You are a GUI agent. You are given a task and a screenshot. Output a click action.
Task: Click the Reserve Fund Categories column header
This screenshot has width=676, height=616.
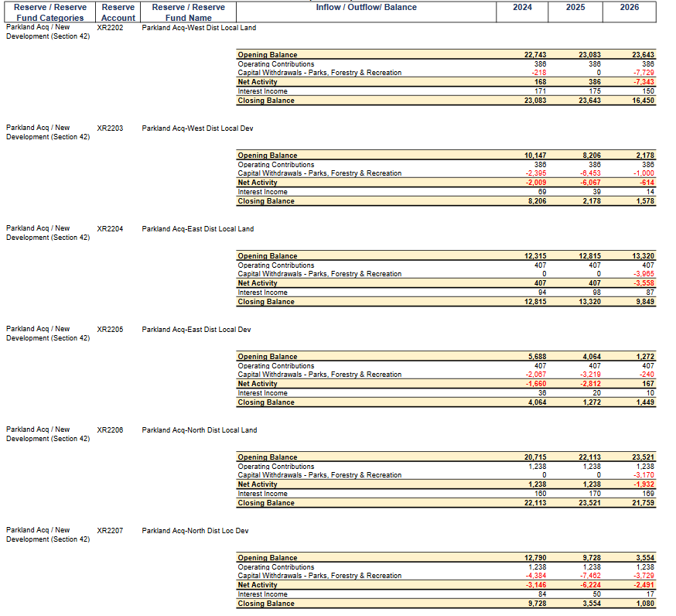[50, 12]
